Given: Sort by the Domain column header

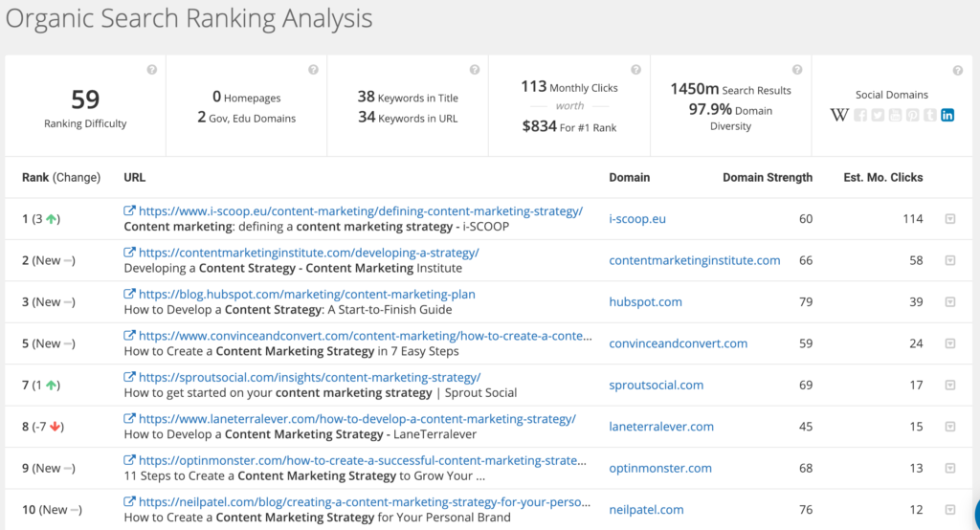Looking at the screenshot, I should coord(630,178).
